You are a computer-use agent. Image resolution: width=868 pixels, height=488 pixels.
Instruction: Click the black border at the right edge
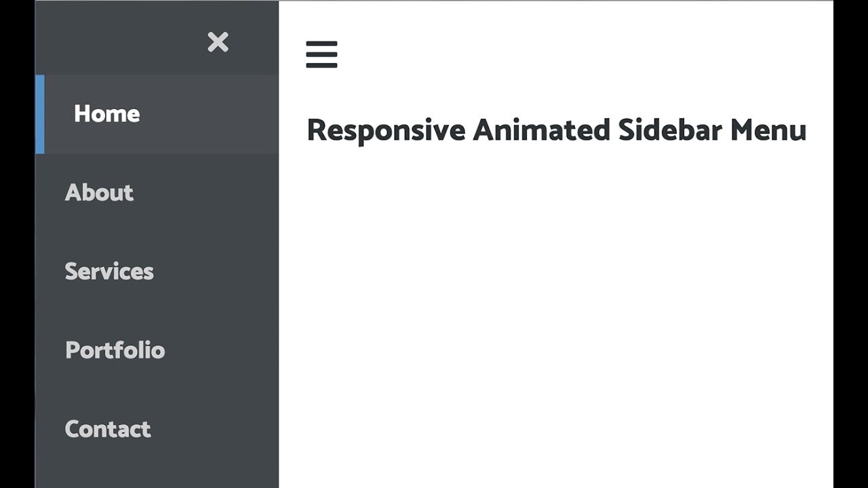(850, 244)
